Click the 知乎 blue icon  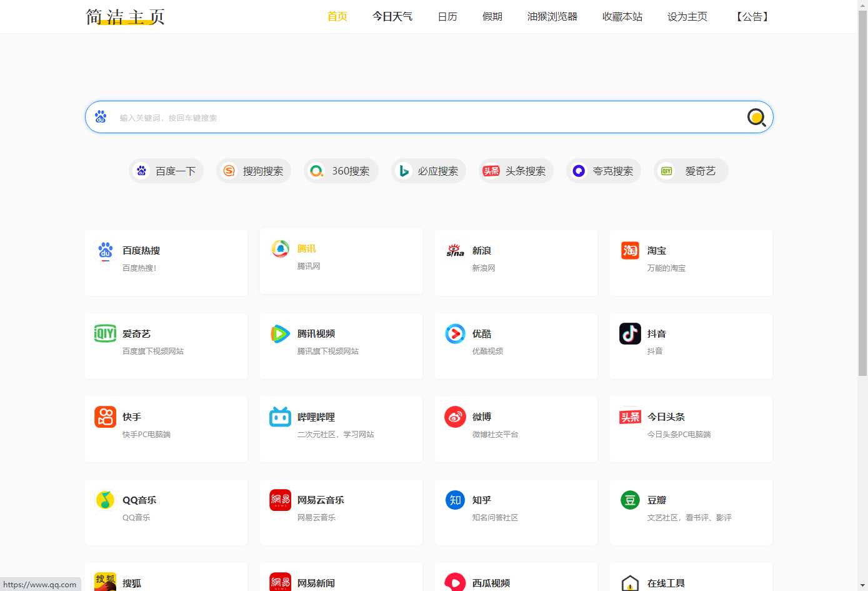coord(455,500)
